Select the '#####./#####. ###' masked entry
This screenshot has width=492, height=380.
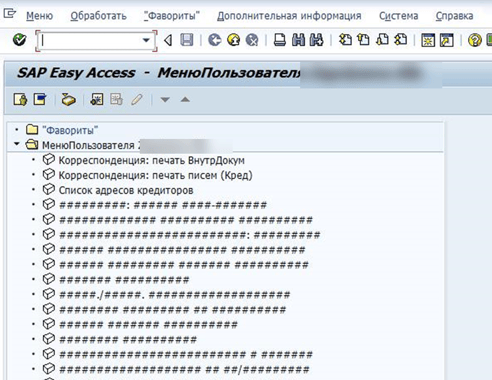pos(175,295)
